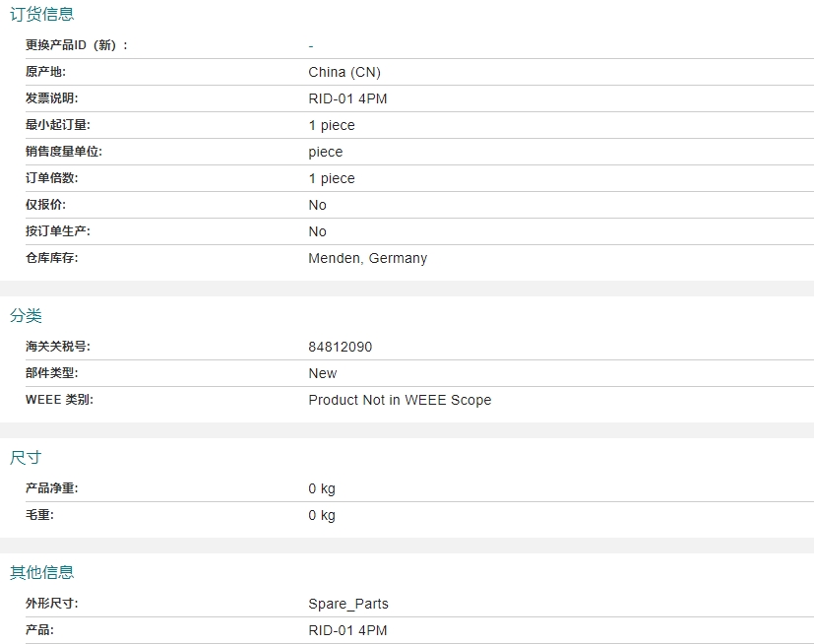Click the 产品净重 label
Viewport: 814px width, 644px height.
click(51, 488)
